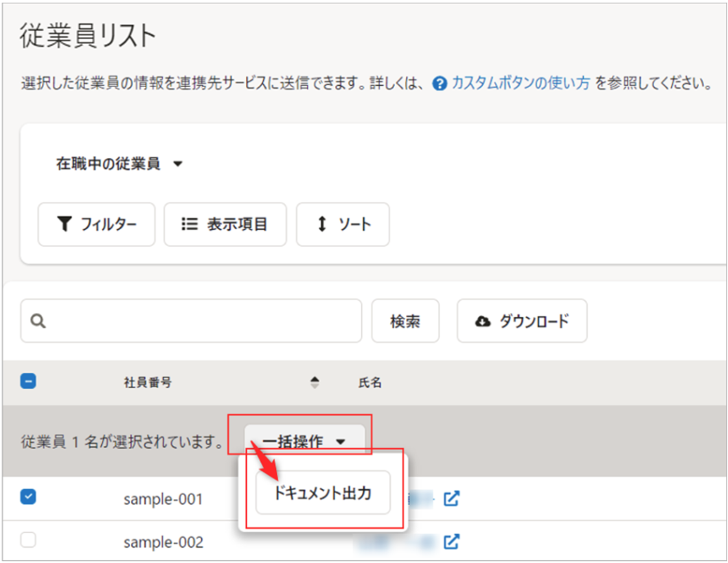Click the help question mark icon
The height and width of the screenshot is (563, 728).
[x=440, y=84]
